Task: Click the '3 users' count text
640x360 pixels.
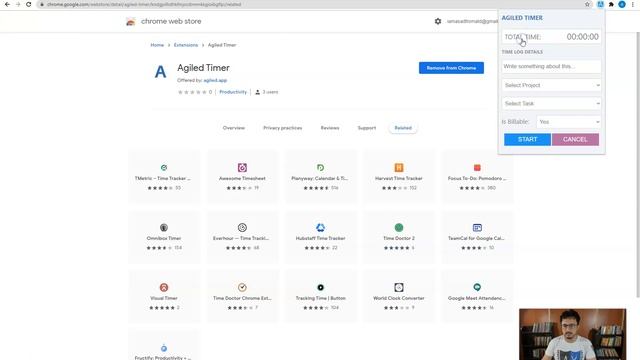Action: (x=270, y=92)
